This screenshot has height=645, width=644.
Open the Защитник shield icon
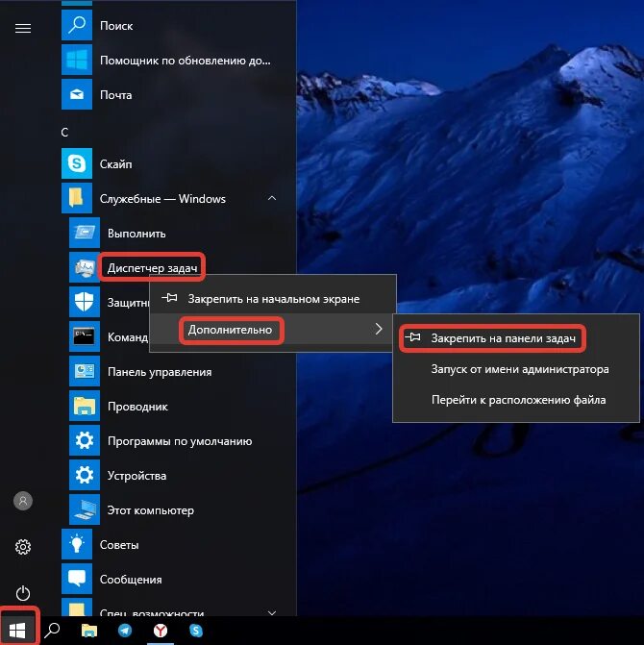85,302
